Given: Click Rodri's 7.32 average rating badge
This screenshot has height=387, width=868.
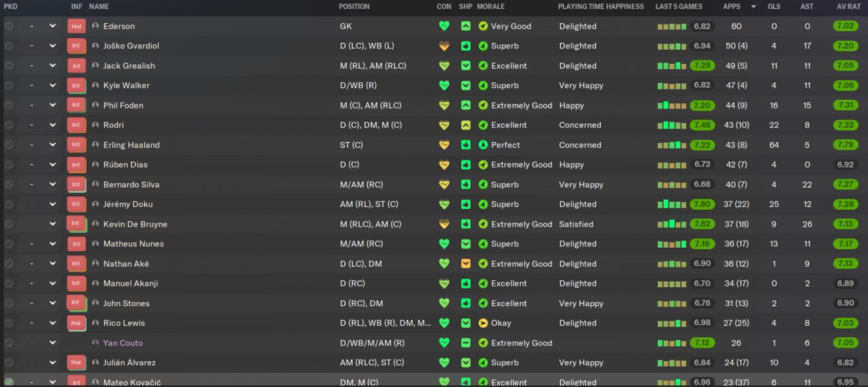Looking at the screenshot, I should (x=845, y=126).
